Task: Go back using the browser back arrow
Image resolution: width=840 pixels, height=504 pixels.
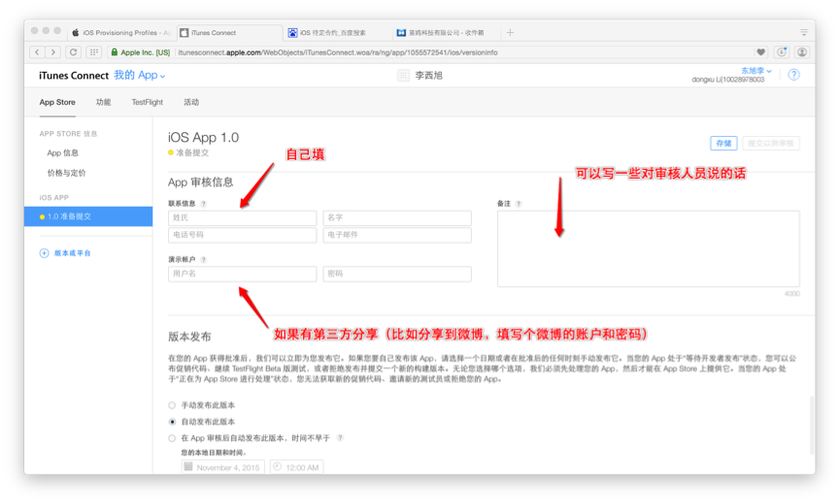Action: (37, 51)
